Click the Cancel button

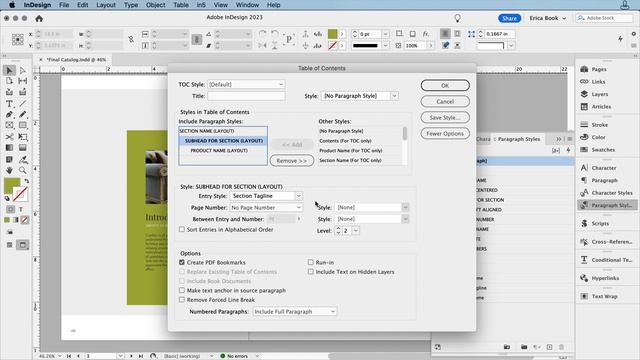(445, 102)
